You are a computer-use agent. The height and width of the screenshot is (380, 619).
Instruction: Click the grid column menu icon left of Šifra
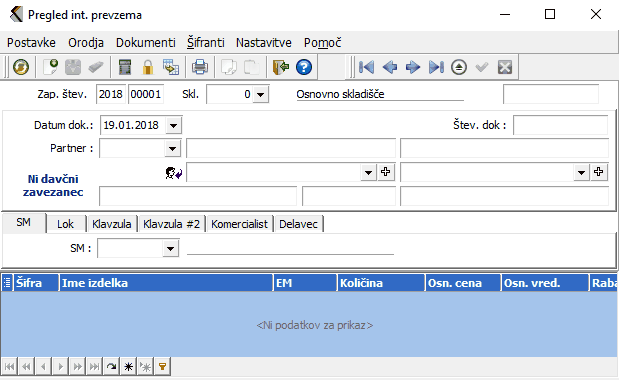(x=7, y=283)
